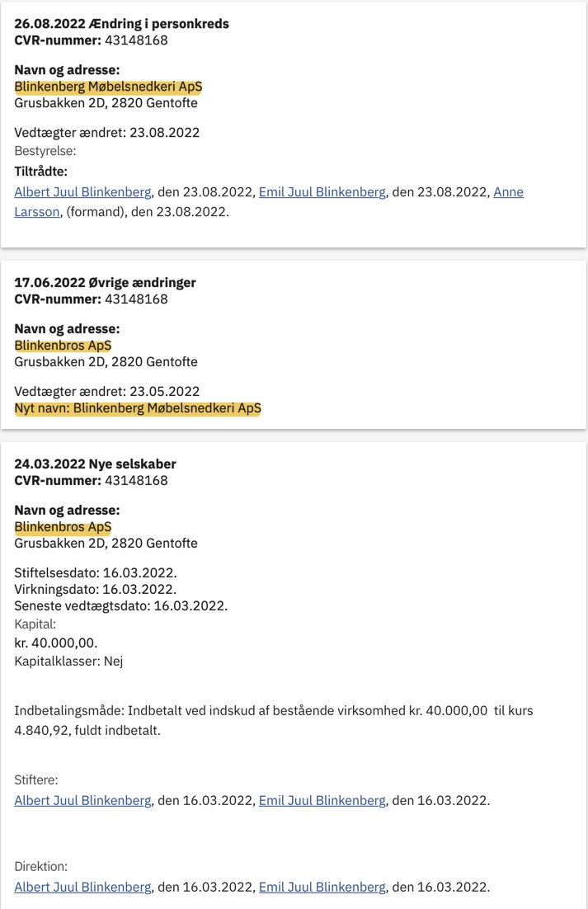This screenshot has width=588, height=909.
Task: Click highlighted Blinkenberg Møbelsnedkeri ApS in 26.08.2022 entry
Action: point(108,87)
